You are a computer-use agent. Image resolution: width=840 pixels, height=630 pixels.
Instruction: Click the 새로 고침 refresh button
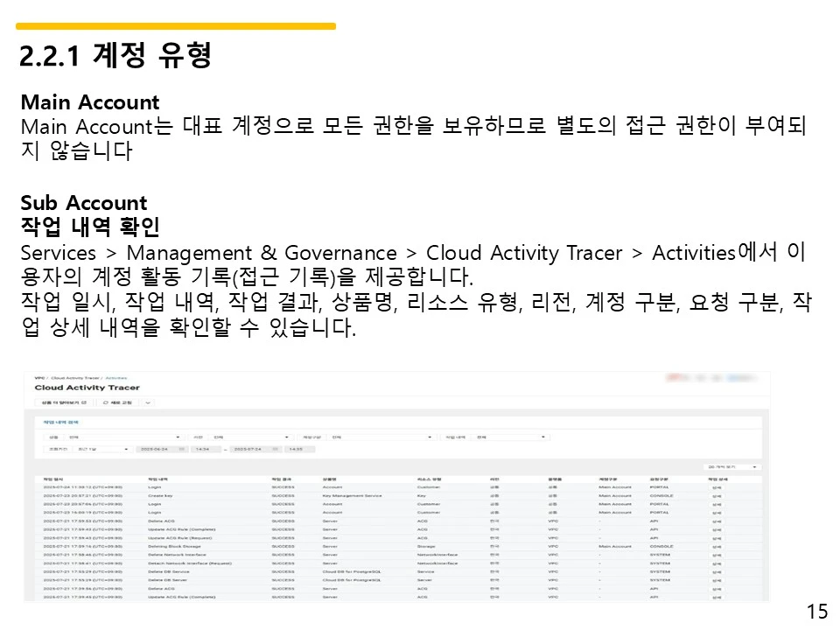(118, 402)
